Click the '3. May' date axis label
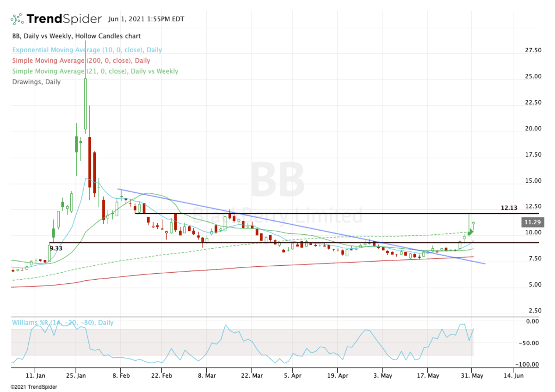 383,376
